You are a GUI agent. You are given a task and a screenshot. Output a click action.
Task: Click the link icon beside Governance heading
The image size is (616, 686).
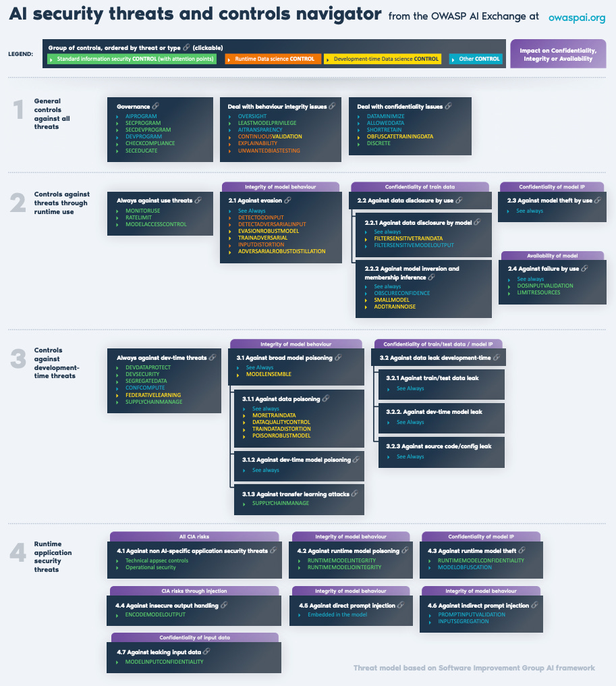[154, 106]
